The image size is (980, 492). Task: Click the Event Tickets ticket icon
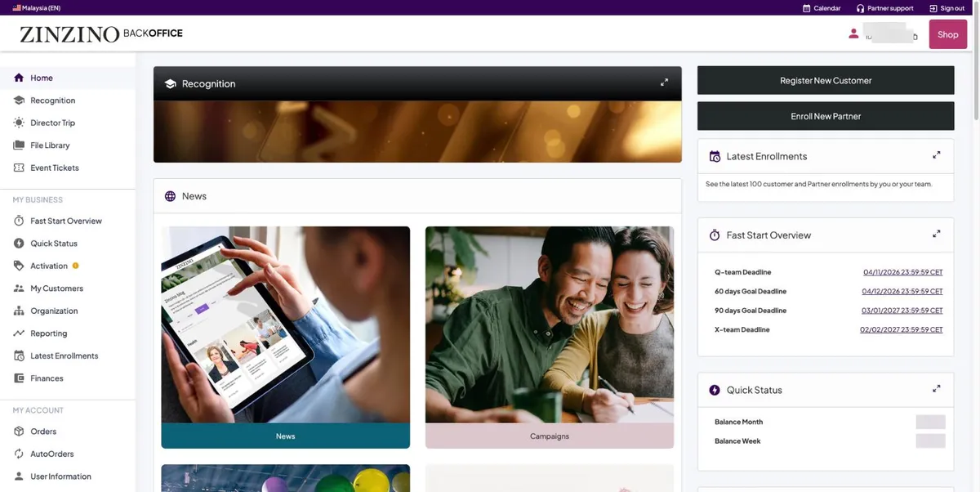(x=19, y=168)
